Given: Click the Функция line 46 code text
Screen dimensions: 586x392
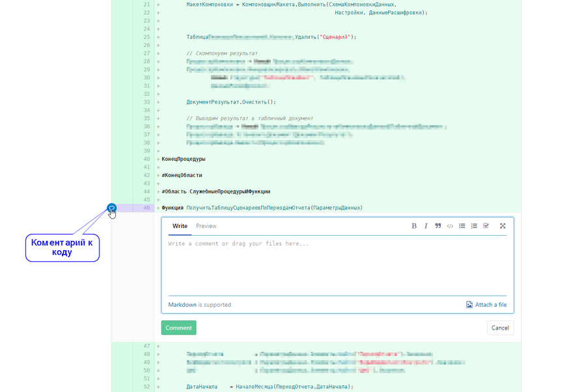Looking at the screenshot, I should [262, 208].
